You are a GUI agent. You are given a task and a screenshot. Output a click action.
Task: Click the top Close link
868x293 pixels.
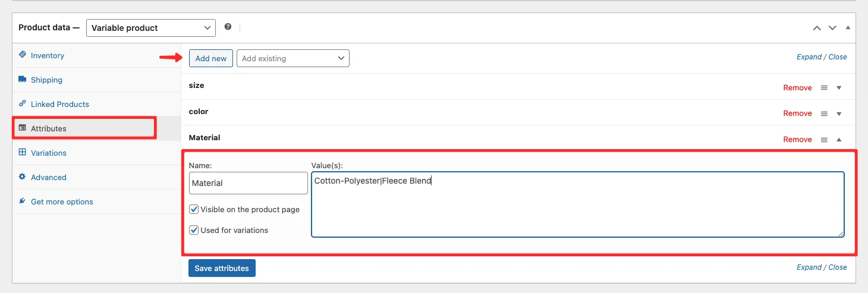tap(838, 57)
